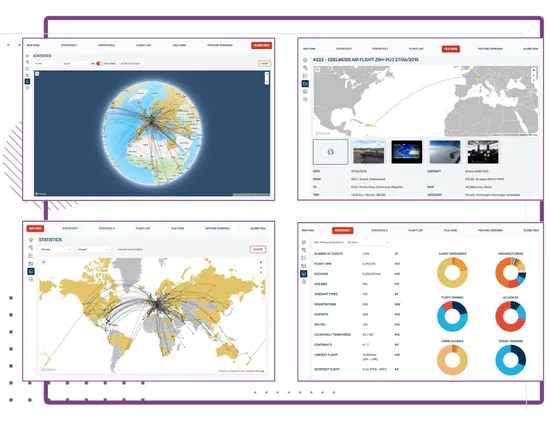Viewport: 550px width, 427px height.
Task: Open the All time dropdown in the map view
Action: tap(56, 249)
